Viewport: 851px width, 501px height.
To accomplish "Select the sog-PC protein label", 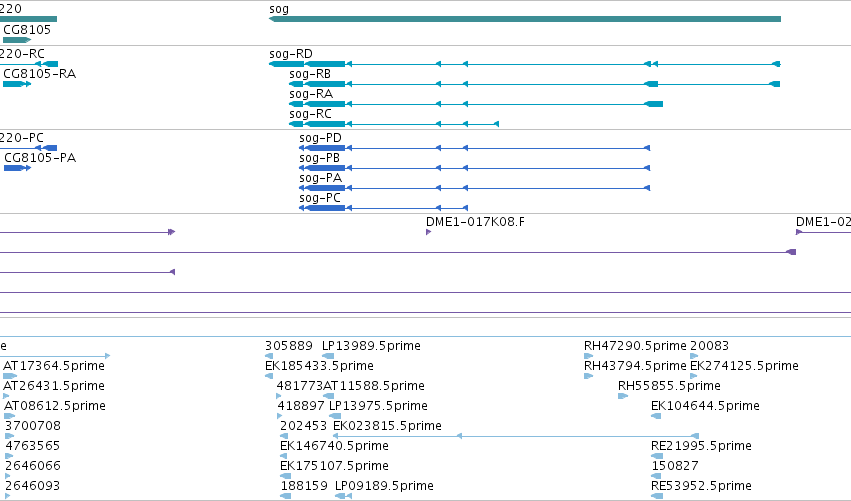I will (320, 198).
